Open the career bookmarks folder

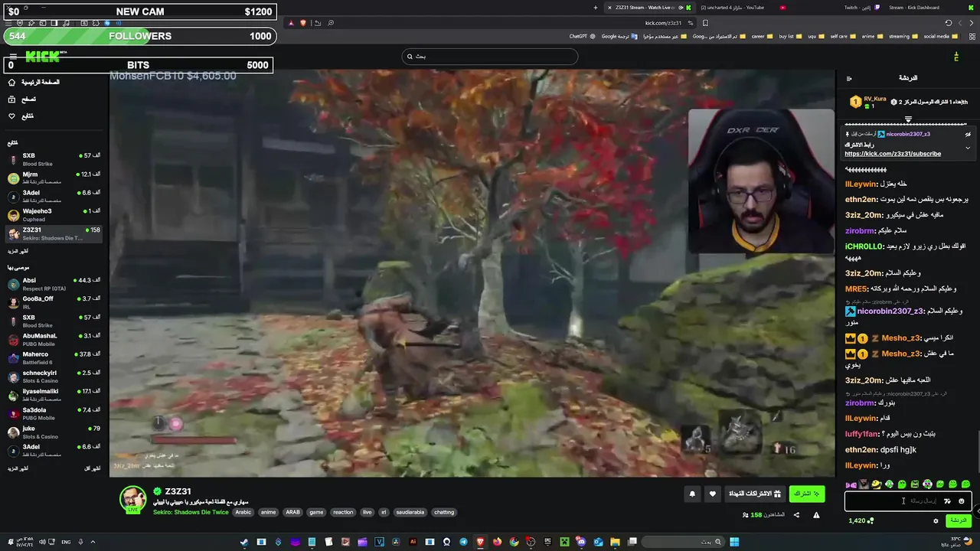coord(762,36)
